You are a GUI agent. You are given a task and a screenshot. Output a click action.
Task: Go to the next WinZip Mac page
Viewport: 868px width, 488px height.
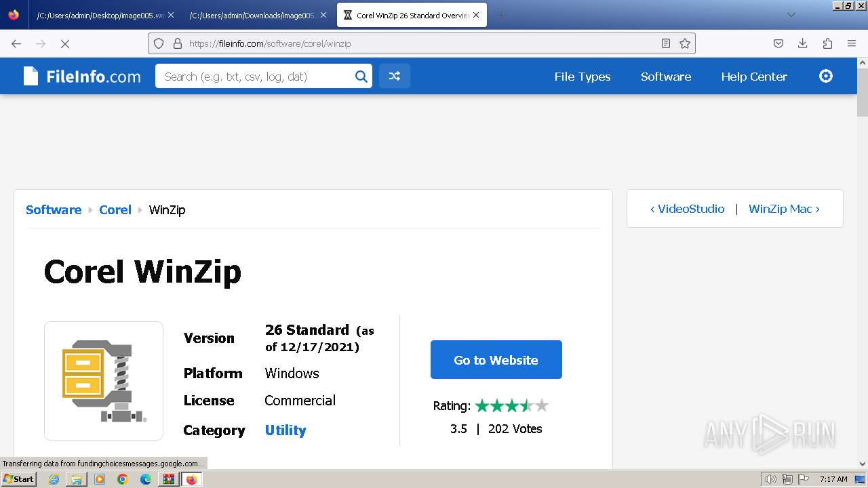tap(784, 209)
